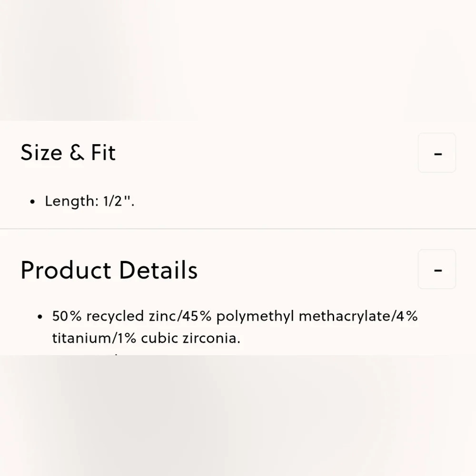Click the word "Fit" in the heading
Viewport: 476px width, 476px height.
pos(103,152)
